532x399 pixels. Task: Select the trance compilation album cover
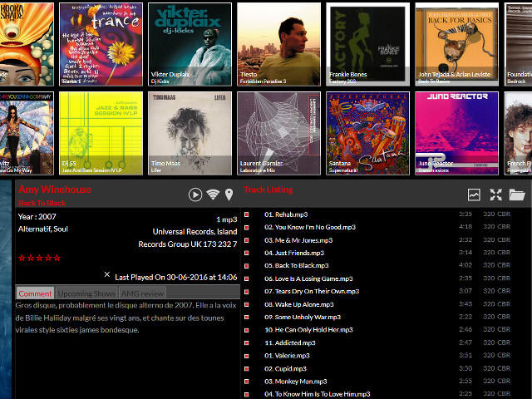coord(101,44)
